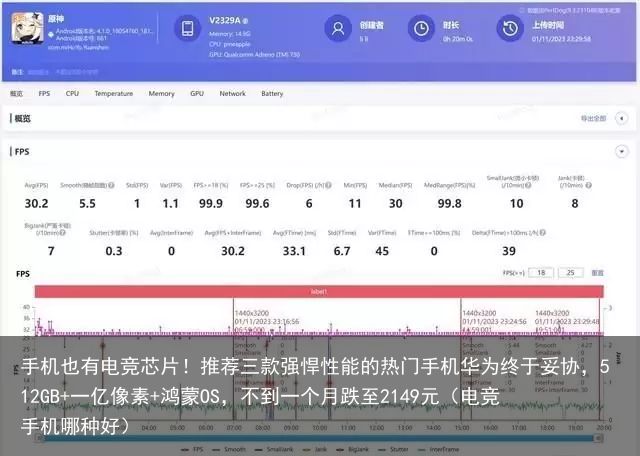
Task: Open the Temperature tab
Action: [x=113, y=93]
